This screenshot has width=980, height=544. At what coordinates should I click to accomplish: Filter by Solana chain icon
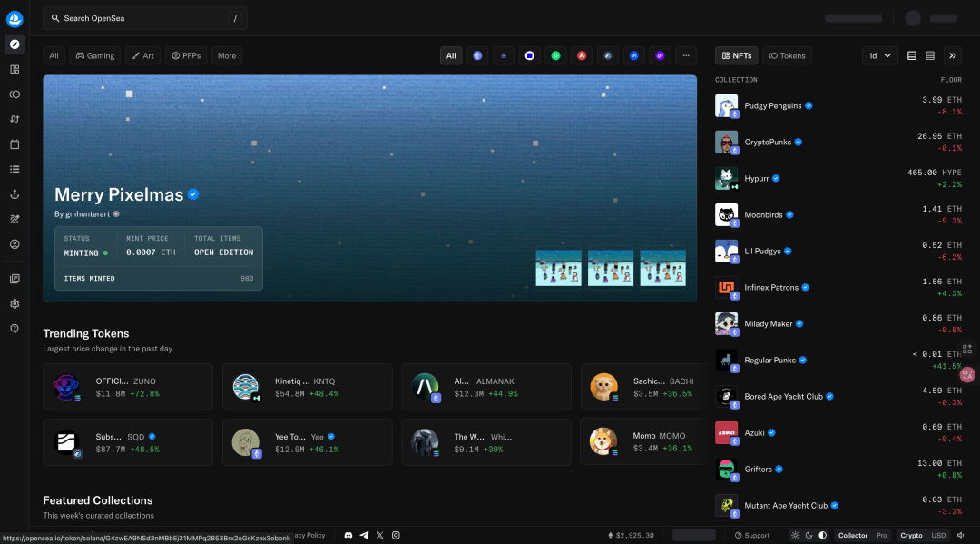point(504,55)
